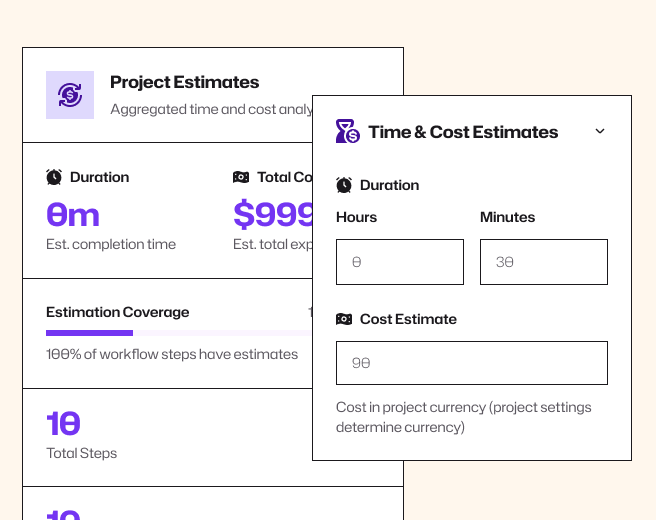656x520 pixels.
Task: Click the Minutes field label
Action: click(x=507, y=217)
